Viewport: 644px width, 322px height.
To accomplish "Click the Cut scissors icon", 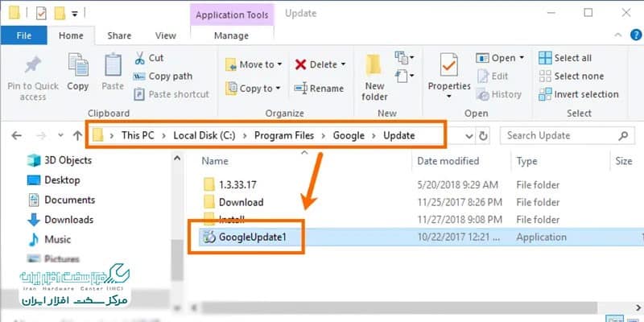I will coord(139,58).
